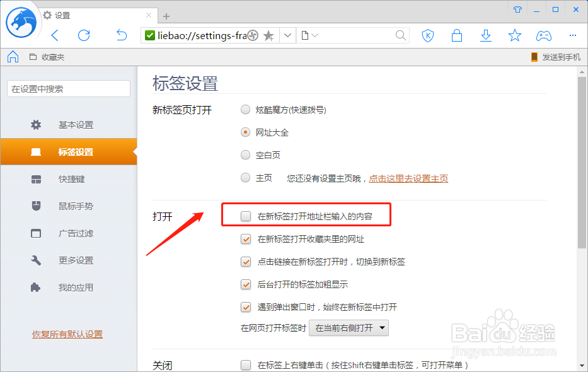Open 更多设置 section

pos(69,260)
